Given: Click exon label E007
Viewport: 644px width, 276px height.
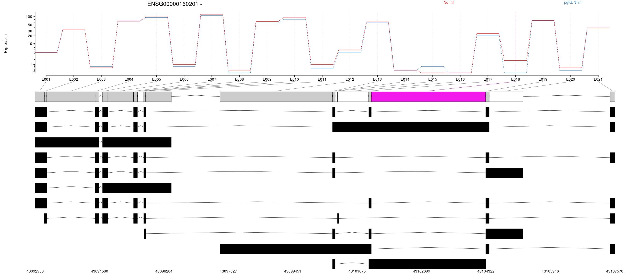Looking at the screenshot, I should pyautogui.click(x=212, y=79).
